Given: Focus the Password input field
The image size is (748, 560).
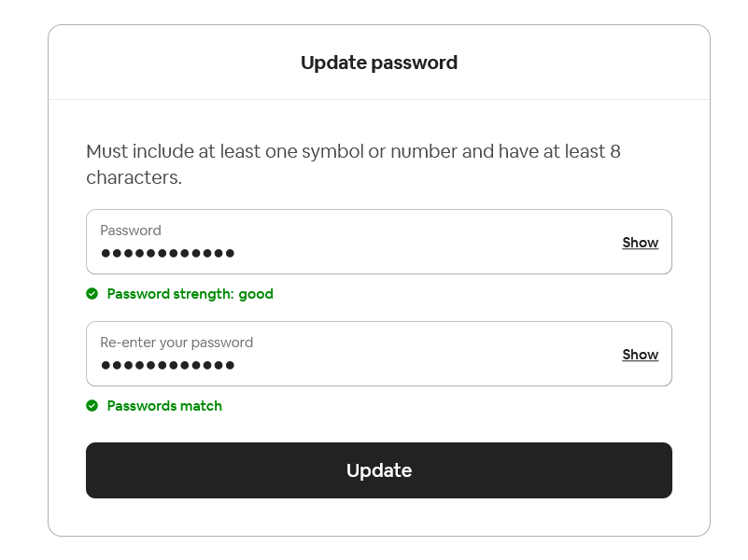Looking at the screenshot, I should [379, 242].
